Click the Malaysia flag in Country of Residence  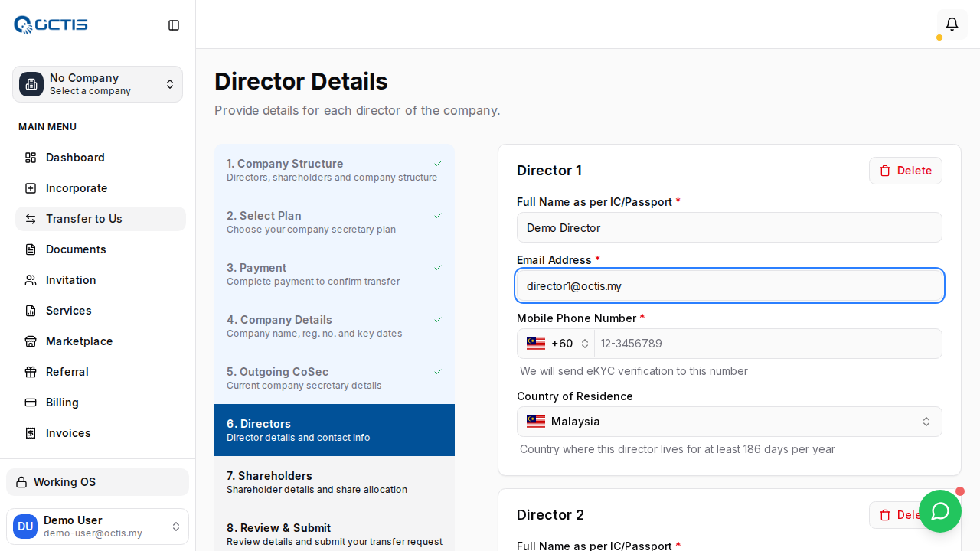[x=536, y=422]
